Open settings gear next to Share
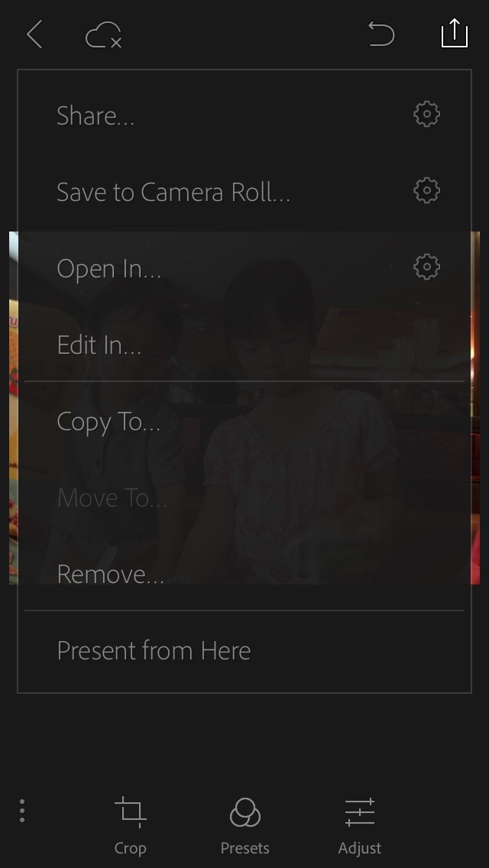This screenshot has width=489, height=868. tap(426, 115)
